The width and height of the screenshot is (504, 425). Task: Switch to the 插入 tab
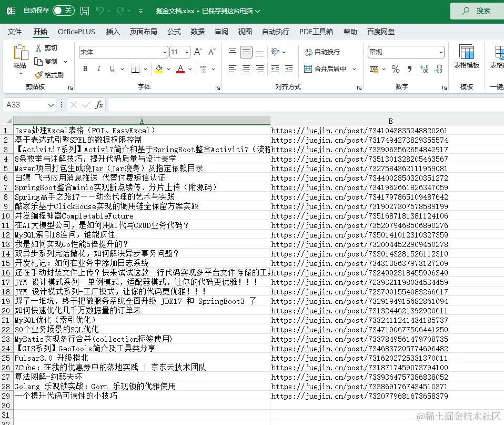pos(113,32)
